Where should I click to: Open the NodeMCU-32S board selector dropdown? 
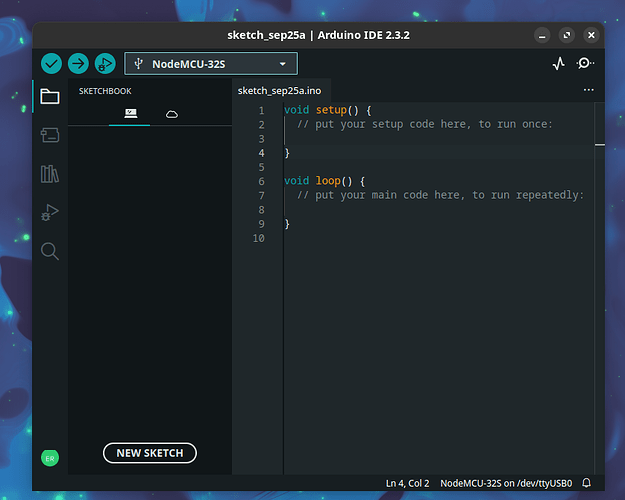211,63
